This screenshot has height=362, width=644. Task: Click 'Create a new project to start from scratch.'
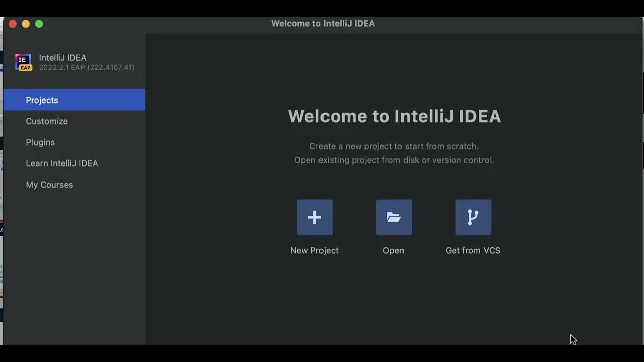pyautogui.click(x=394, y=146)
